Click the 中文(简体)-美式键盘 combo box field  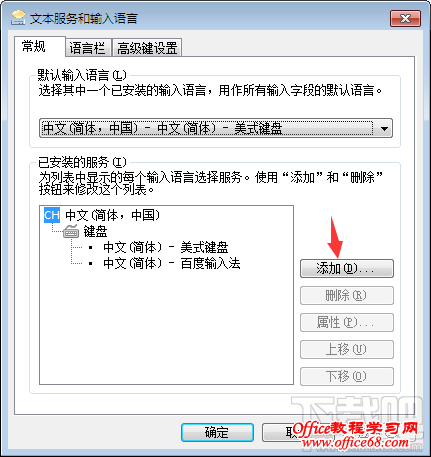pyautogui.click(x=216, y=128)
